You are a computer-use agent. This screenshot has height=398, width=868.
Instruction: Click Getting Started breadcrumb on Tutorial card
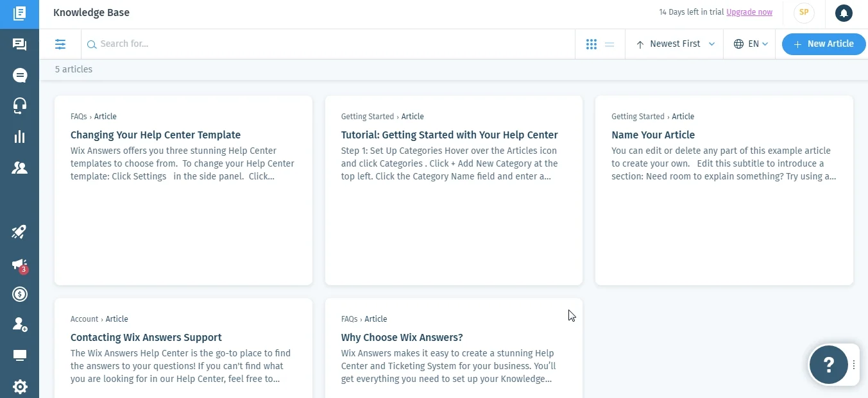pos(368,117)
